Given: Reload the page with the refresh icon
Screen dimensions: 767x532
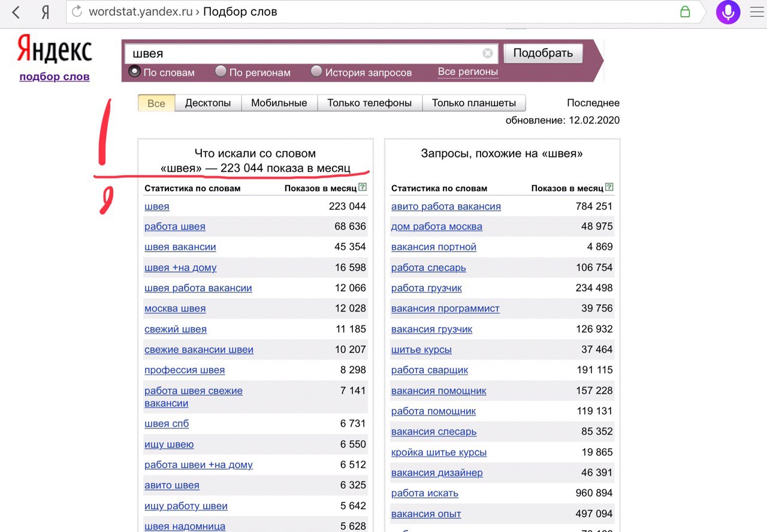Looking at the screenshot, I should [77, 11].
